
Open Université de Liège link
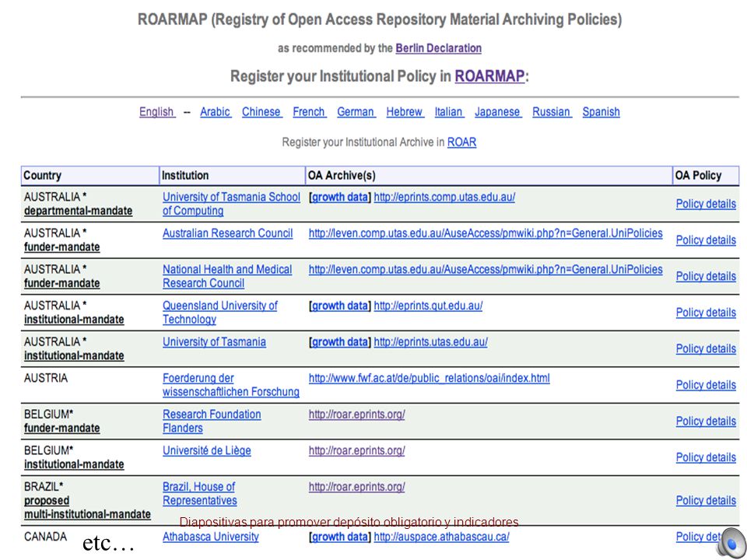point(207,450)
